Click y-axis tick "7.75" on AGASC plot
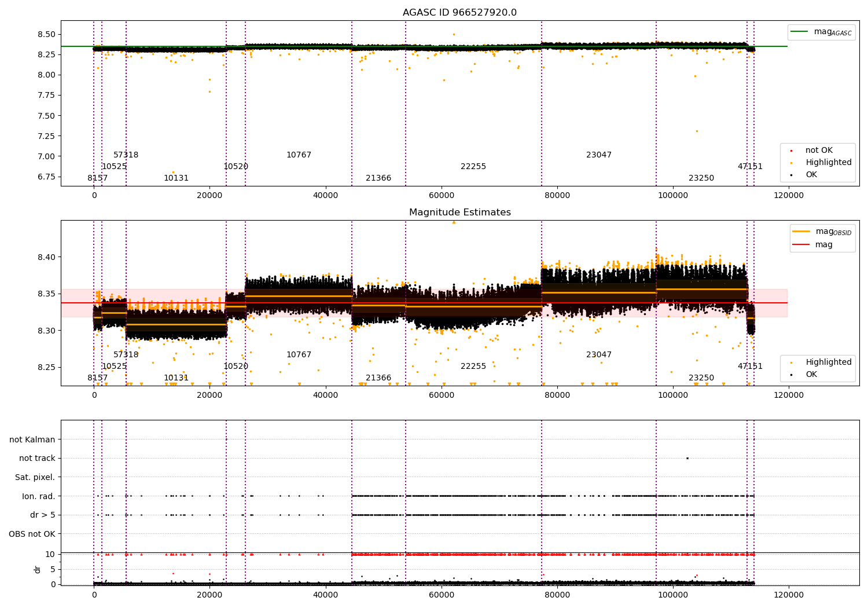The height and width of the screenshot is (608, 868). click(x=47, y=95)
